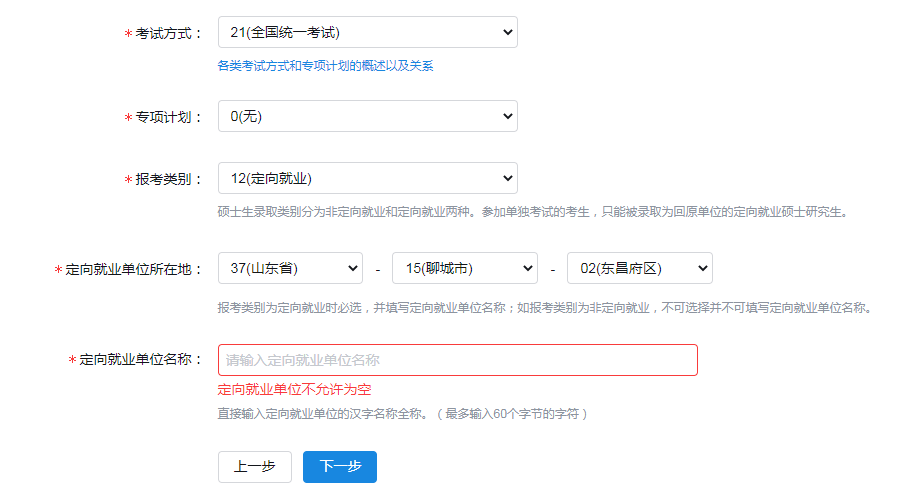Click hint text starting 硕士生录取类别分为
The height and width of the screenshot is (487, 909).
click(533, 212)
